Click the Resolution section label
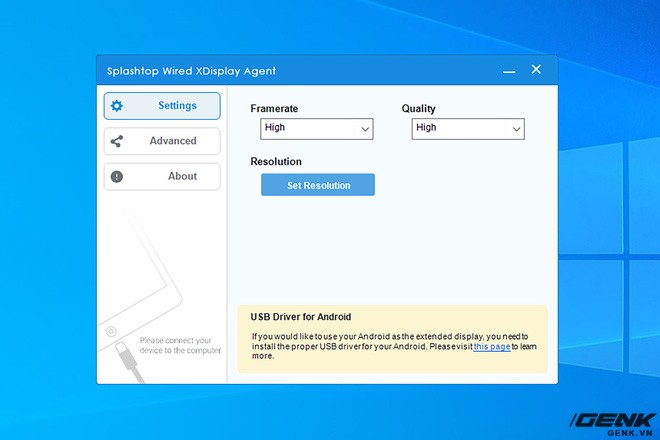Viewport: 660px width, 440px height. tap(276, 161)
